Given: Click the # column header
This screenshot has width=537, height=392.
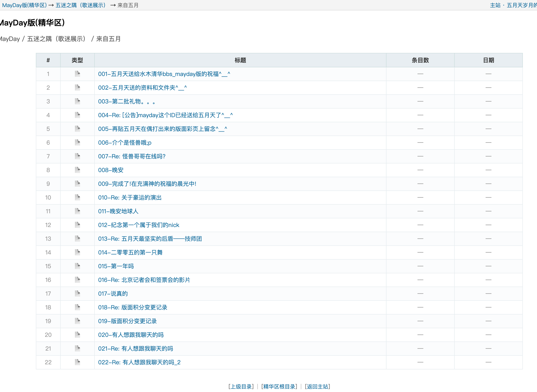Looking at the screenshot, I should pos(48,60).
